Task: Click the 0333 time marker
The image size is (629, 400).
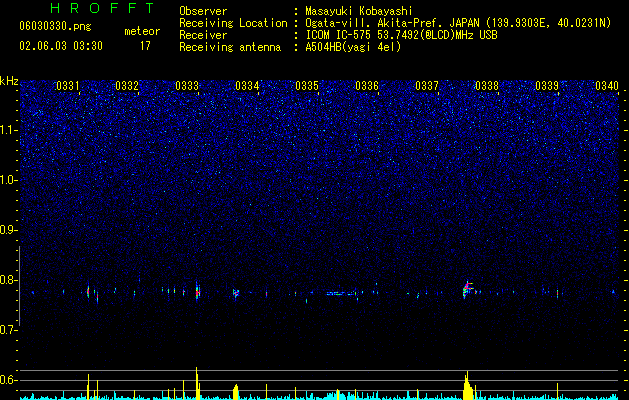Action: point(187,86)
